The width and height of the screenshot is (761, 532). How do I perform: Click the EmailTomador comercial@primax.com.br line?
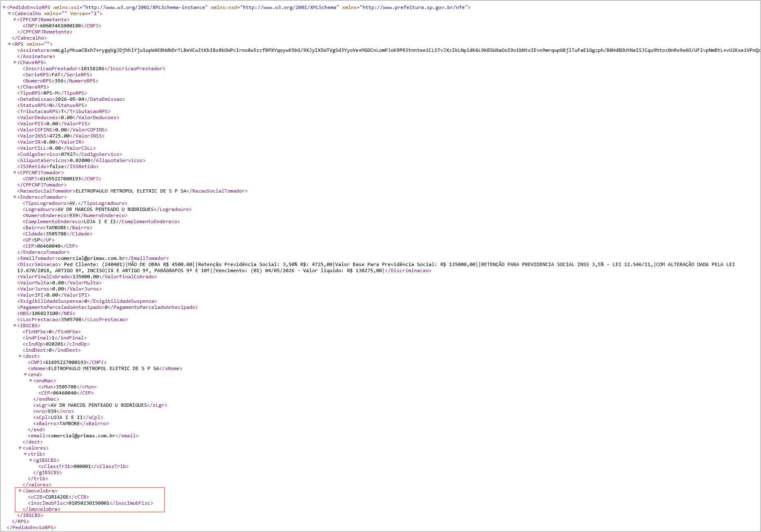(93, 258)
